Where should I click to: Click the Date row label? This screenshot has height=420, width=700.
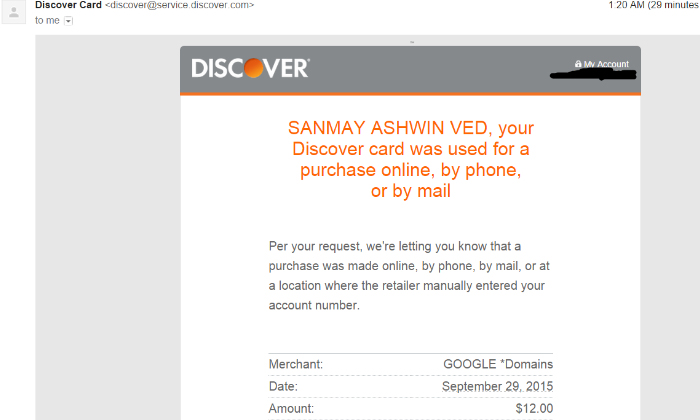pyautogui.click(x=283, y=386)
